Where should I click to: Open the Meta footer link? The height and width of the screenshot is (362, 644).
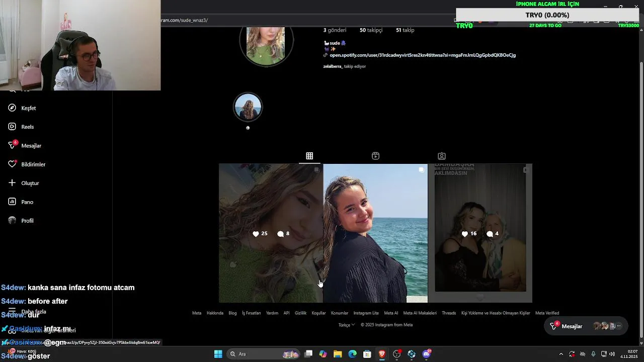coord(197,313)
